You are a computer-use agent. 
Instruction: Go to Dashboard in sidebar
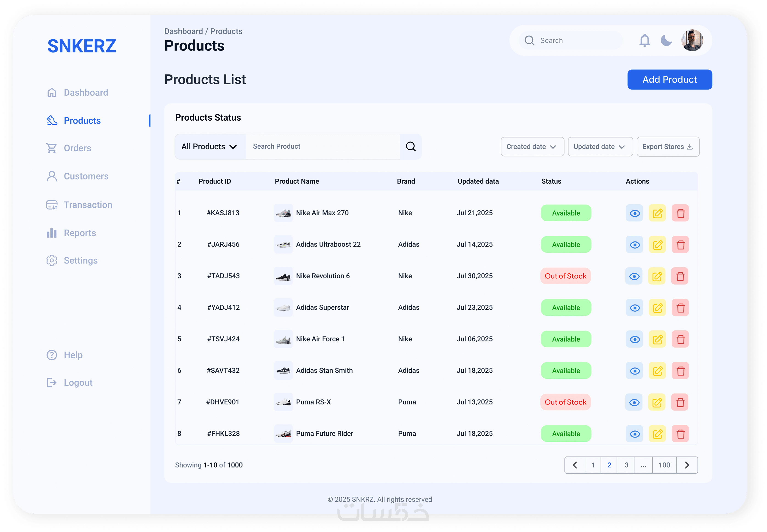(77, 92)
